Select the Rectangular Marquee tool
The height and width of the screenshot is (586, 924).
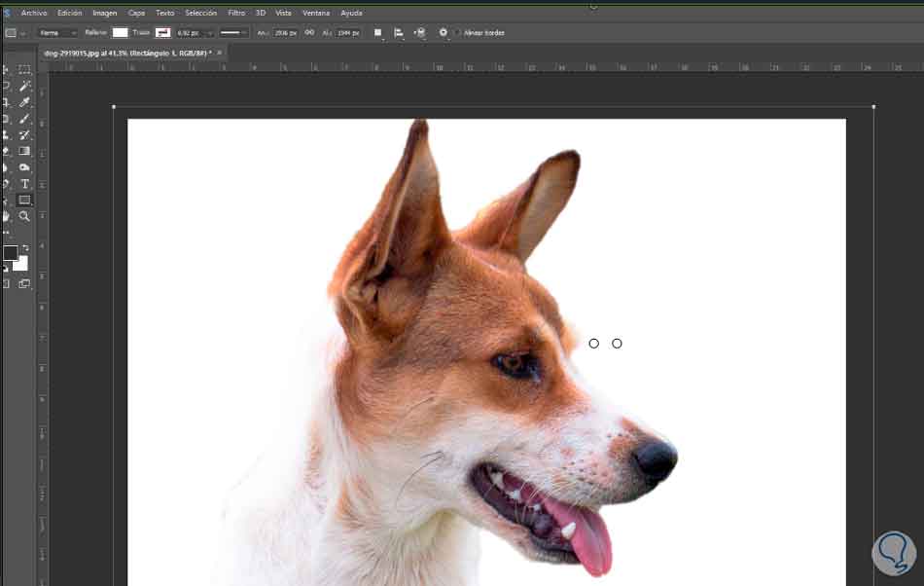tap(24, 69)
